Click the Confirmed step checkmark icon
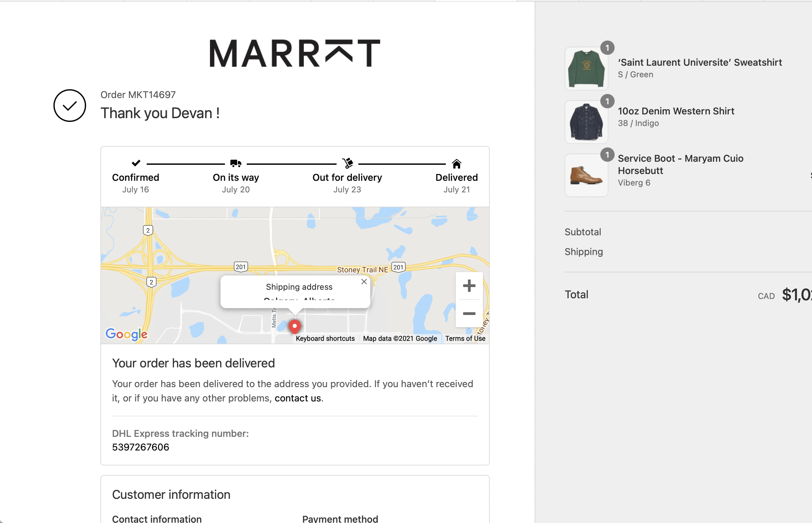The height and width of the screenshot is (523, 812). [136, 163]
